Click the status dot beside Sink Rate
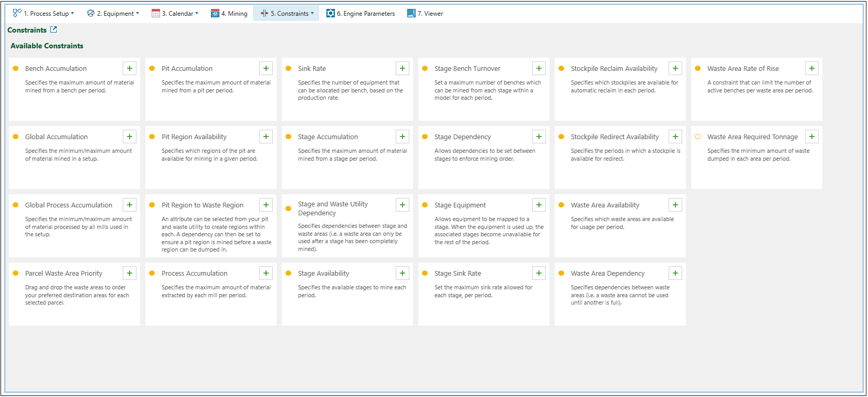868x397 pixels. point(289,68)
